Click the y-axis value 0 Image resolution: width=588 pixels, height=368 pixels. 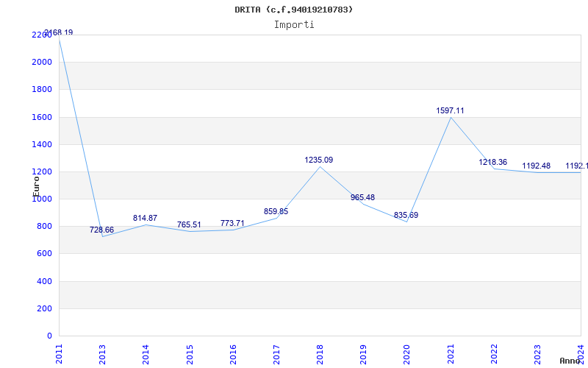pyautogui.click(x=49, y=336)
